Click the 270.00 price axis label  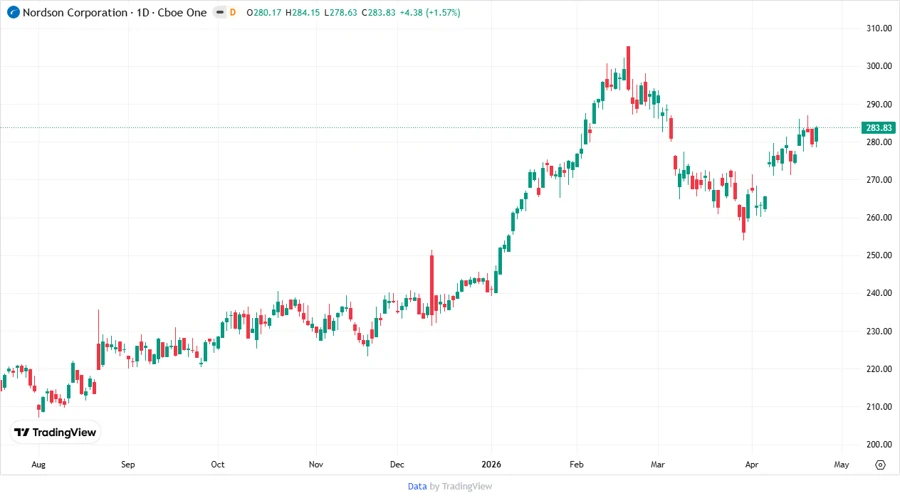point(879,180)
